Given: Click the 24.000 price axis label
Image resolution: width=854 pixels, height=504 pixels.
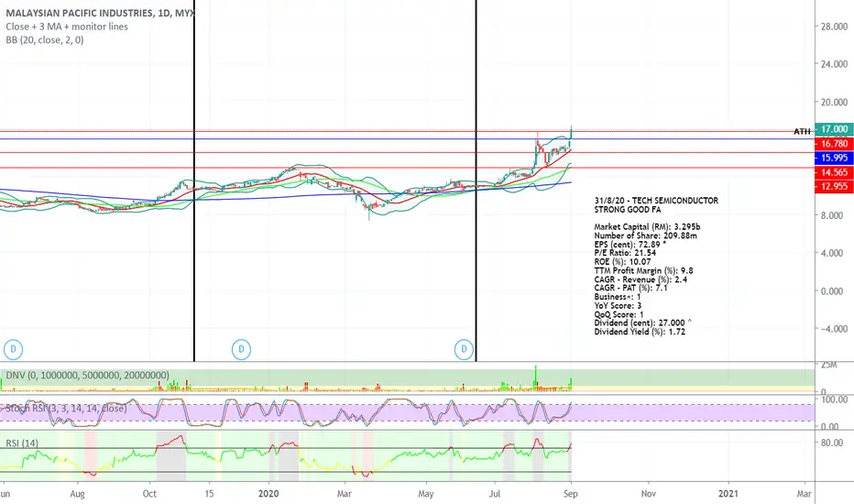Looking at the screenshot, I should click(x=835, y=64).
